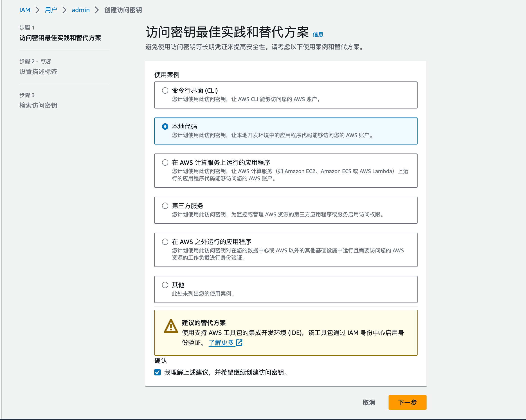Click step 1 访问密钥最佳实践和替代方案
This screenshot has width=526, height=420.
click(60, 38)
